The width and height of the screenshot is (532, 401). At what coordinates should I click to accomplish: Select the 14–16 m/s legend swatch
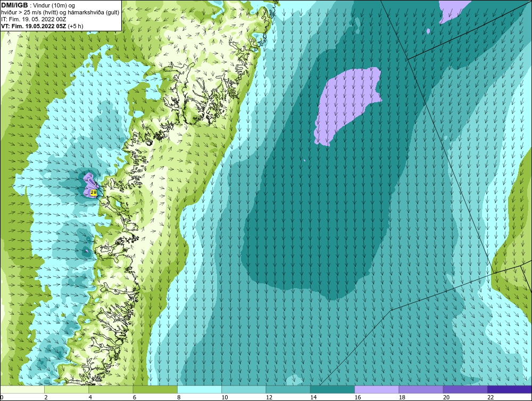(x=332, y=389)
